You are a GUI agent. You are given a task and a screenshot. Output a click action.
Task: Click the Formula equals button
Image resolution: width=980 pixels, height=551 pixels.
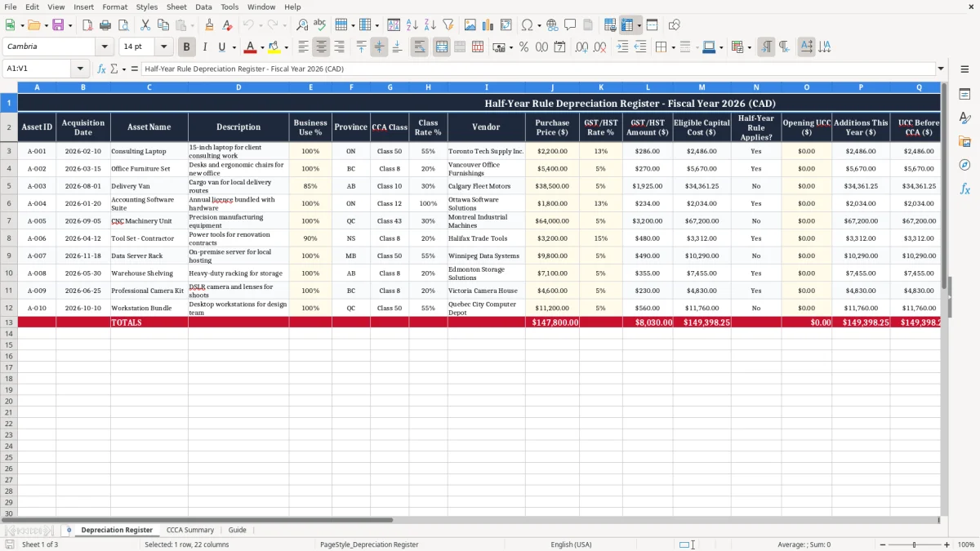pos(134,69)
